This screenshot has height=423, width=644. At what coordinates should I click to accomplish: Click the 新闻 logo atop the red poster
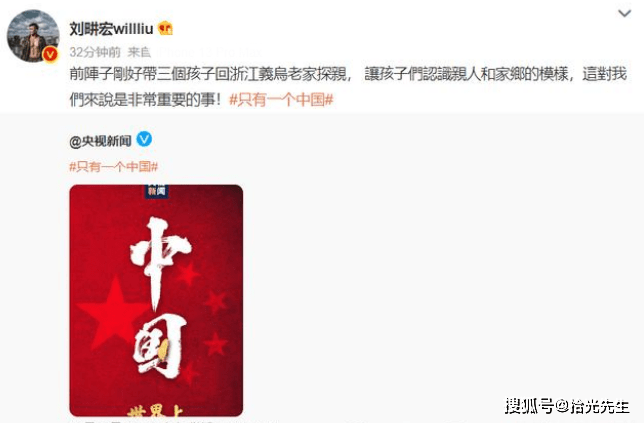coord(156,191)
